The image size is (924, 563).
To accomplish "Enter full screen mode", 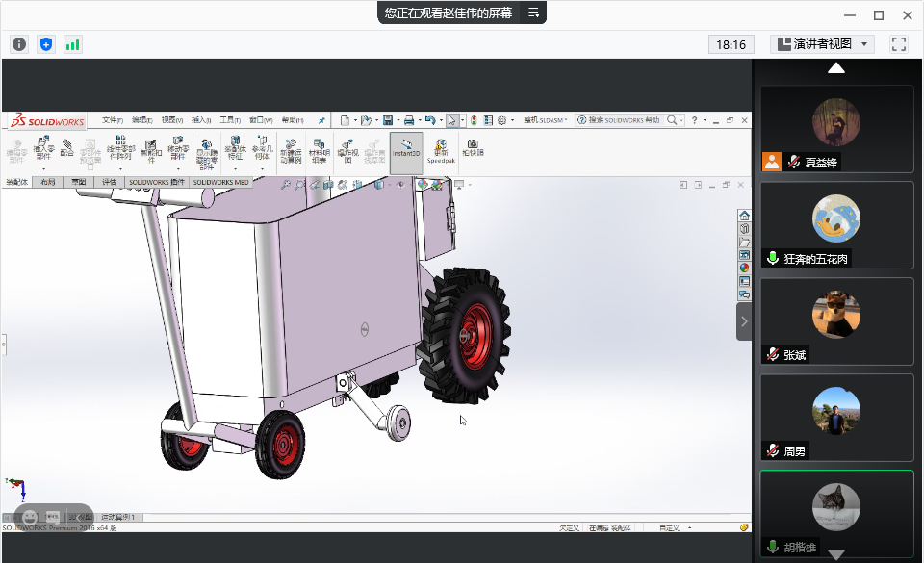I will [x=899, y=44].
